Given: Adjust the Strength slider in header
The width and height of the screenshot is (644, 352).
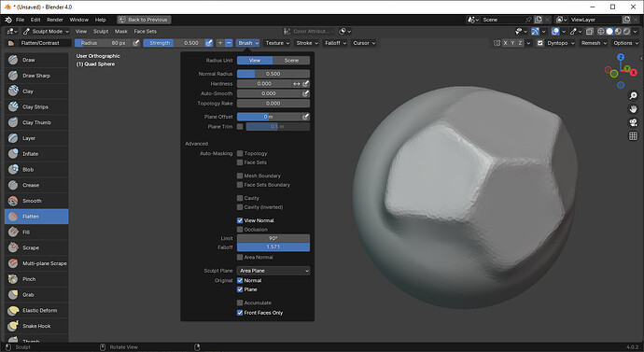Looking at the screenshot, I should pyautogui.click(x=174, y=43).
